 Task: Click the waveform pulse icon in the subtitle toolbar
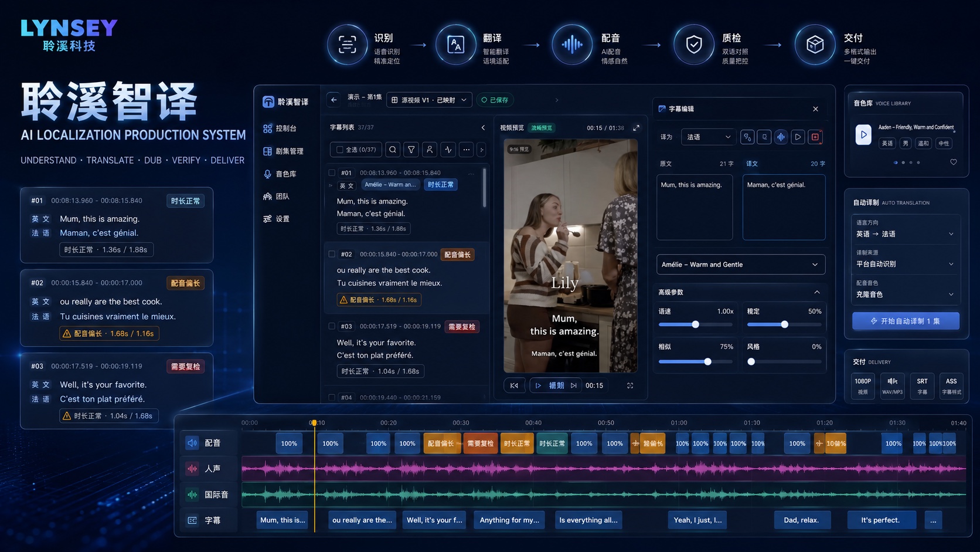coord(448,150)
